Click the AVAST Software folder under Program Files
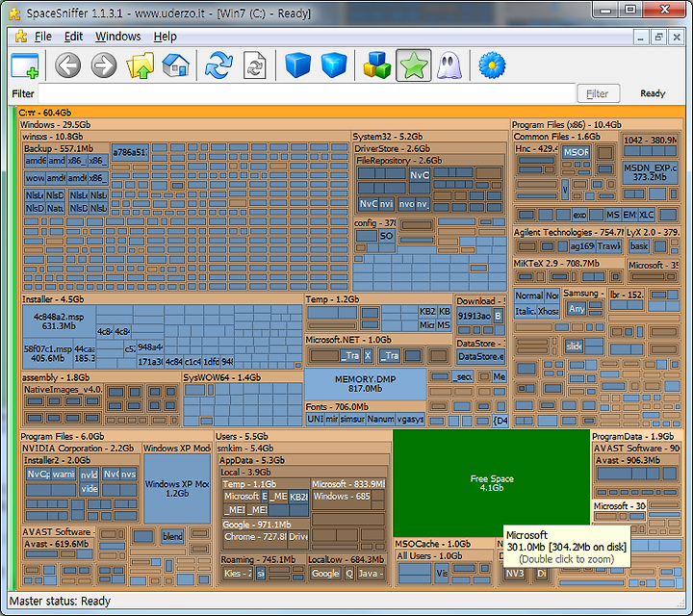This screenshot has width=693, height=616. tap(59, 531)
